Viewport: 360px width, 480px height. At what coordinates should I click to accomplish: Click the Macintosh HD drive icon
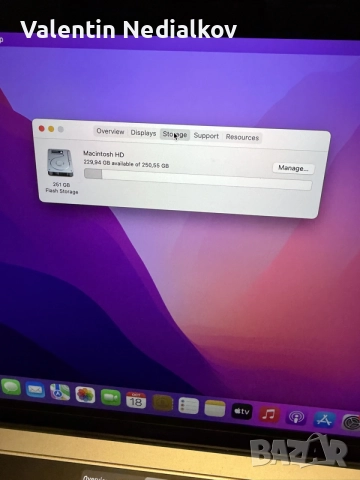pyautogui.click(x=60, y=163)
